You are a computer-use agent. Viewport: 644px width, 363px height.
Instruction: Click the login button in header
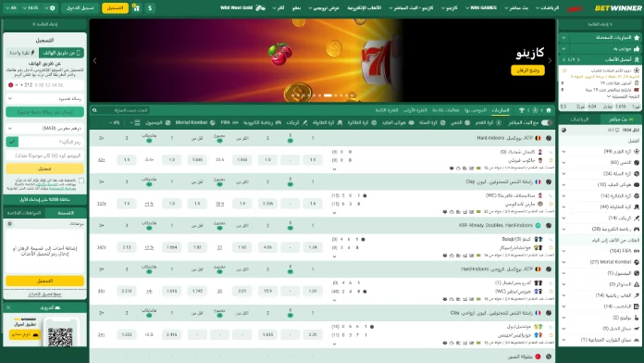pyautogui.click(x=80, y=7)
